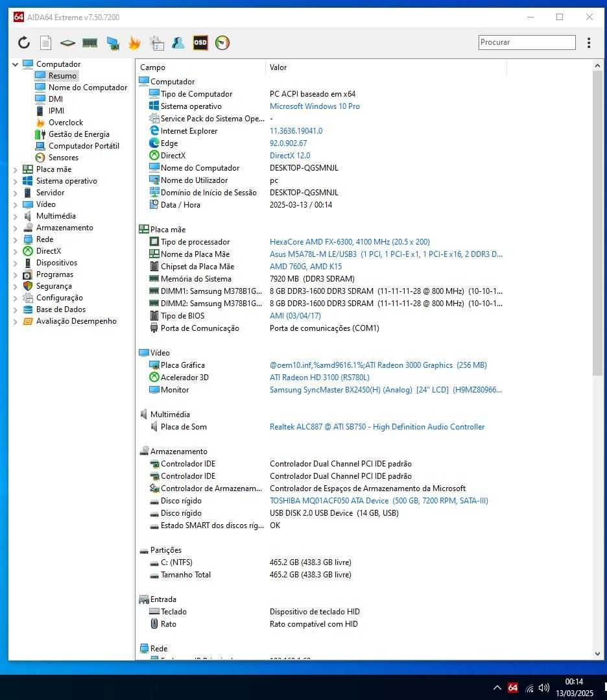Open the OSD panel icon

tap(200, 43)
